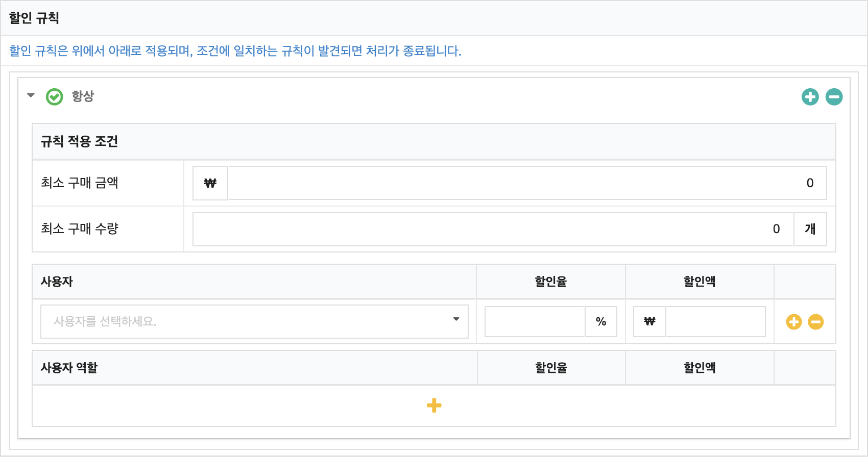This screenshot has width=868, height=457.
Task: Open the 사용자를 선택하세요 user dropdown
Action: (254, 321)
